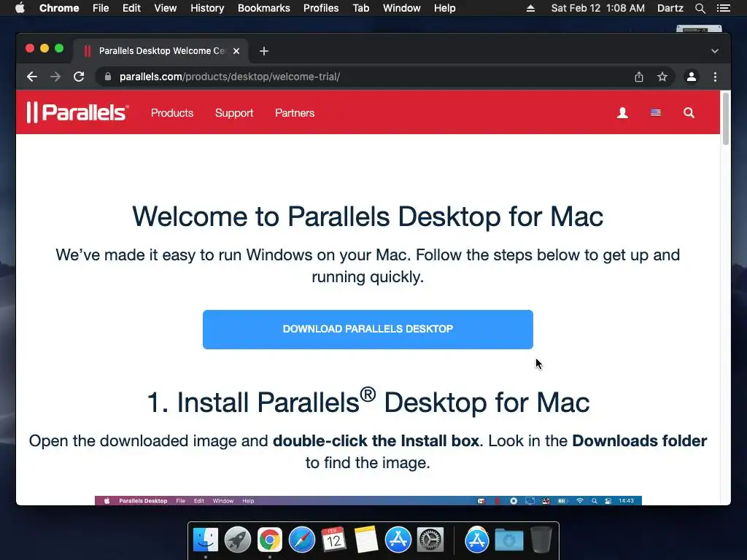Open App Store from the Dock
This screenshot has height=560, width=747.
pos(398,540)
